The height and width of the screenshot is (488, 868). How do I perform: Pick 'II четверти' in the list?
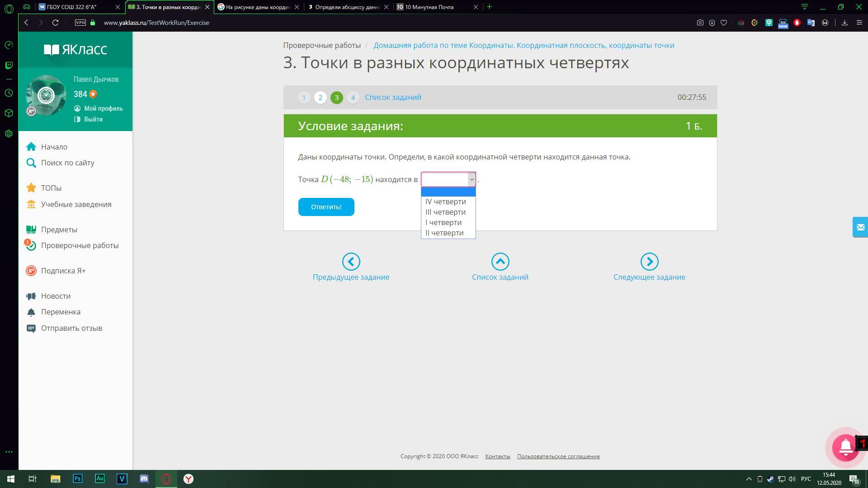444,233
